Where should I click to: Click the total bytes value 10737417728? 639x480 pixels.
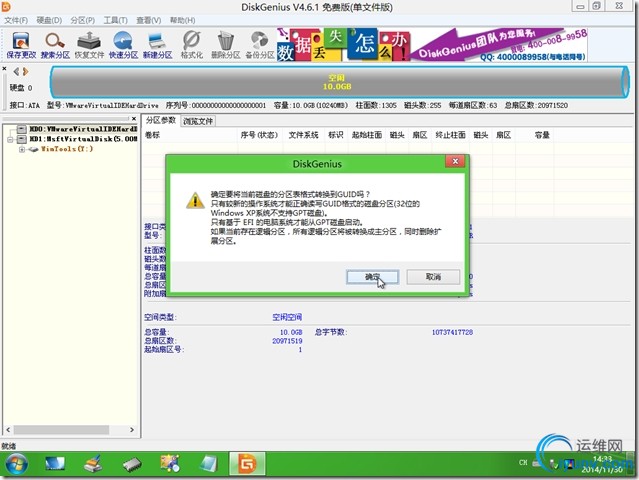tap(452, 332)
